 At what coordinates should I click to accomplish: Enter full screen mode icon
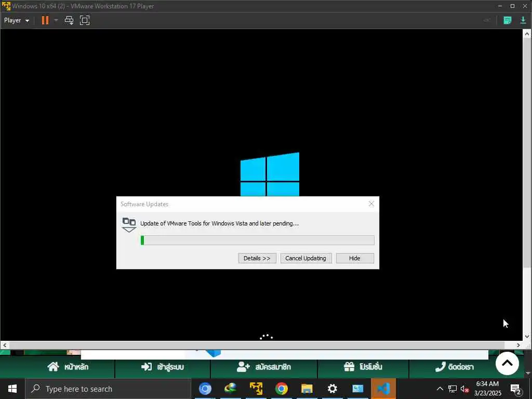coord(85,20)
